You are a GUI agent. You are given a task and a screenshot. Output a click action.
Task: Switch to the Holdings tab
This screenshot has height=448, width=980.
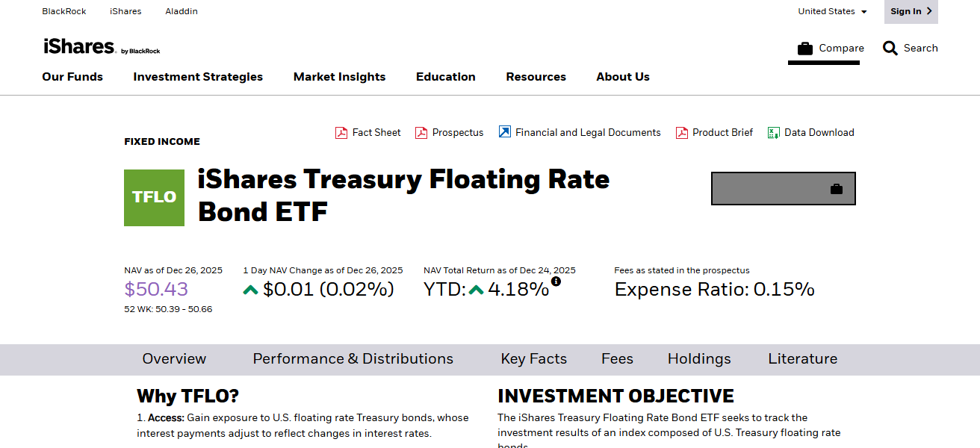[x=699, y=359]
